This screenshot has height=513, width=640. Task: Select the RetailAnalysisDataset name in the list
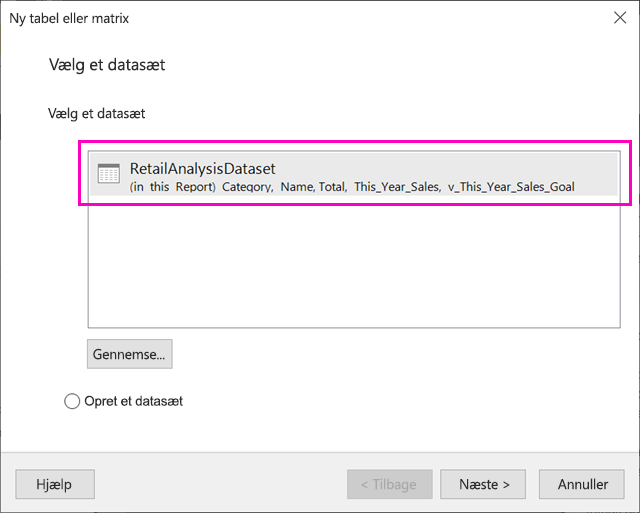[202, 169]
